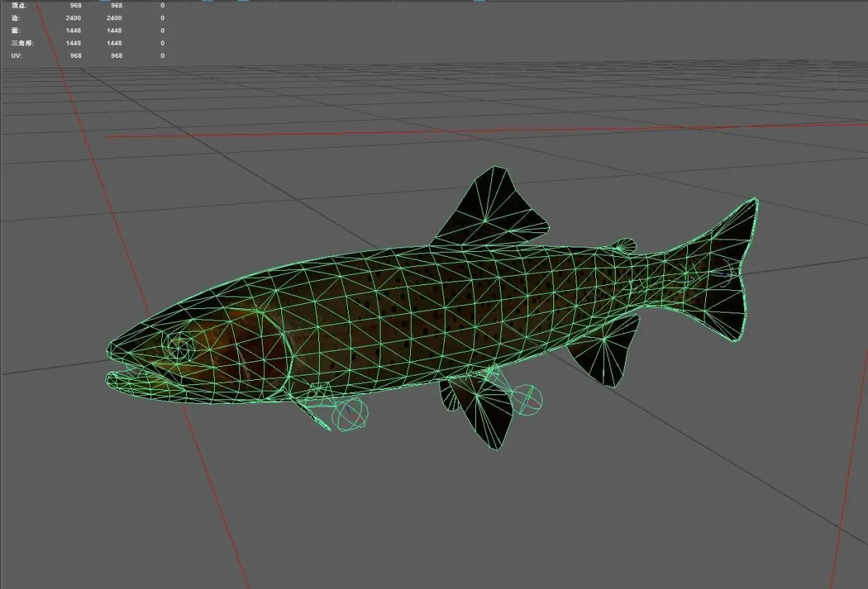Click the 三角形 label in poly count
The width and height of the screenshot is (868, 589).
tap(22, 43)
